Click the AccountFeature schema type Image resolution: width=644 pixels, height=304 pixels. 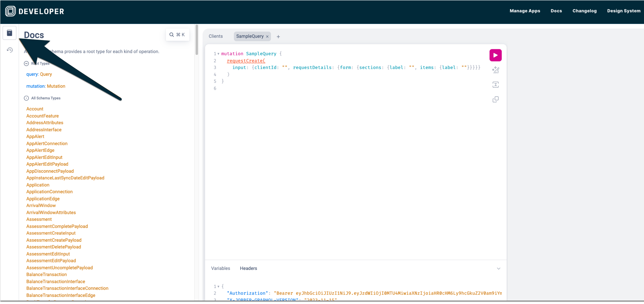[x=42, y=116]
